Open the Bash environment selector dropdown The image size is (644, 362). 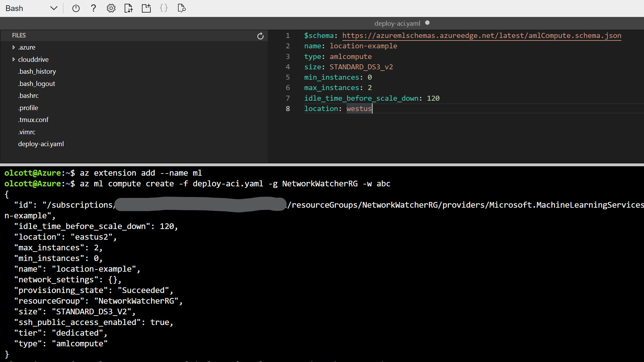point(53,8)
